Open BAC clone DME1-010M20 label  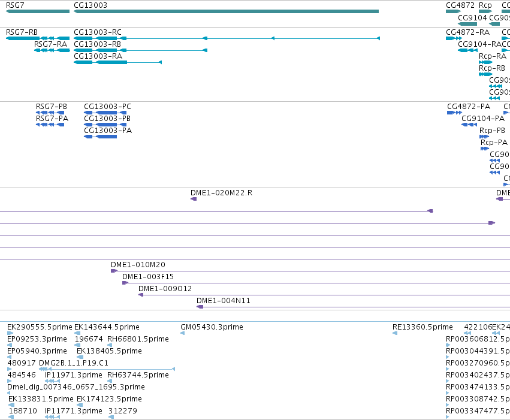pyautogui.click(x=138, y=265)
